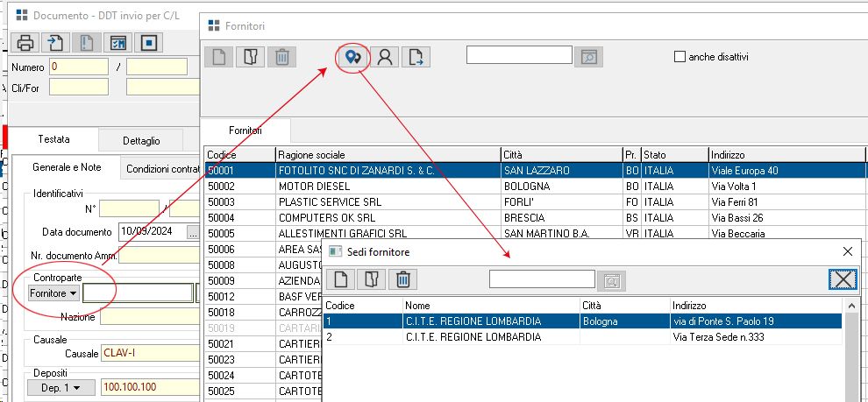Screen dimensions: 868x402
Task: Click the large X exit button in Sedi fornitore toolbar
Action: pyautogui.click(x=843, y=279)
